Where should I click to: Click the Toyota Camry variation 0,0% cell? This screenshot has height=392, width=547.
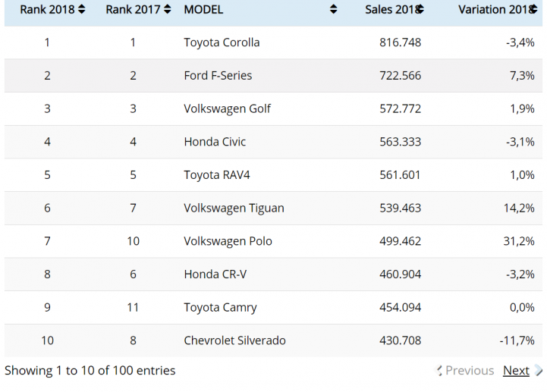point(522,308)
